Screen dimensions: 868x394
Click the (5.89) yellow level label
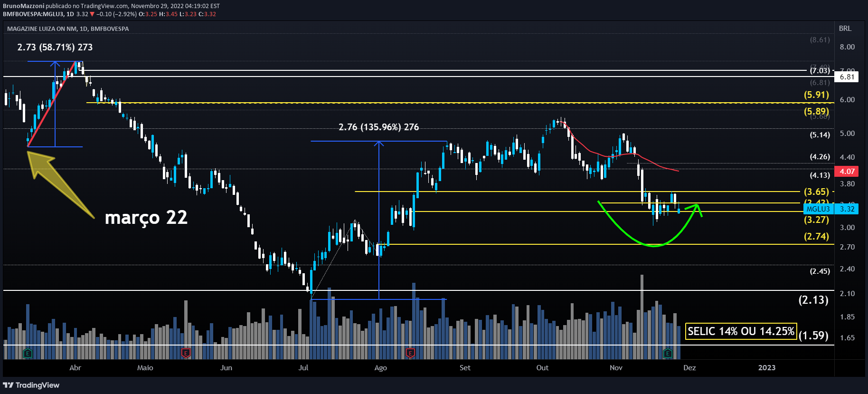(x=816, y=111)
